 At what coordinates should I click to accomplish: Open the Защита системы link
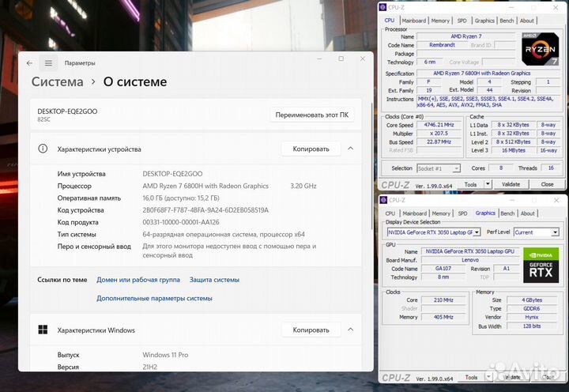tap(214, 280)
